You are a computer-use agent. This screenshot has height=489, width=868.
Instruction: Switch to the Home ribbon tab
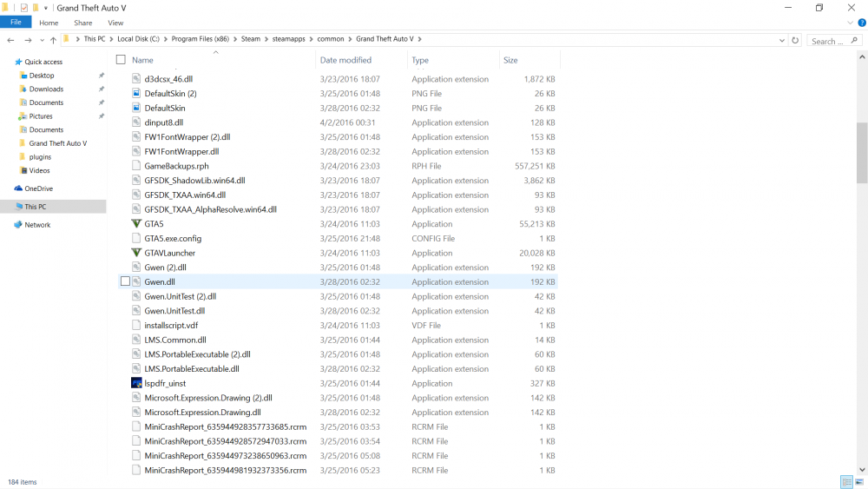(x=49, y=23)
